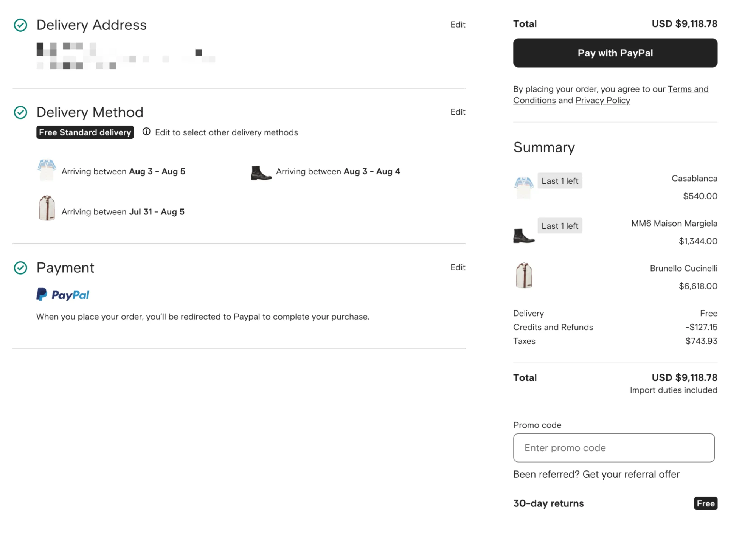Click Last 1 left badge for Casablanca item
Image resolution: width=756 pixels, height=548 pixels.
tap(560, 181)
